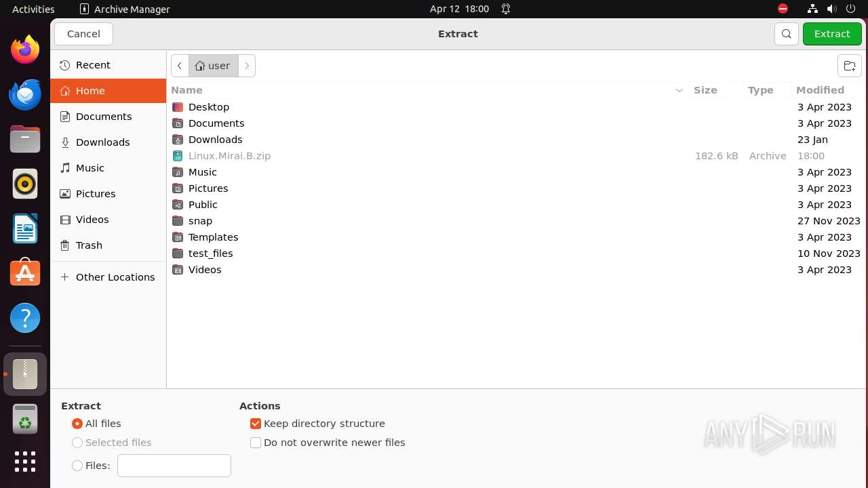This screenshot has height=488, width=868.
Task: Click the snap folder icon
Action: click(x=178, y=221)
